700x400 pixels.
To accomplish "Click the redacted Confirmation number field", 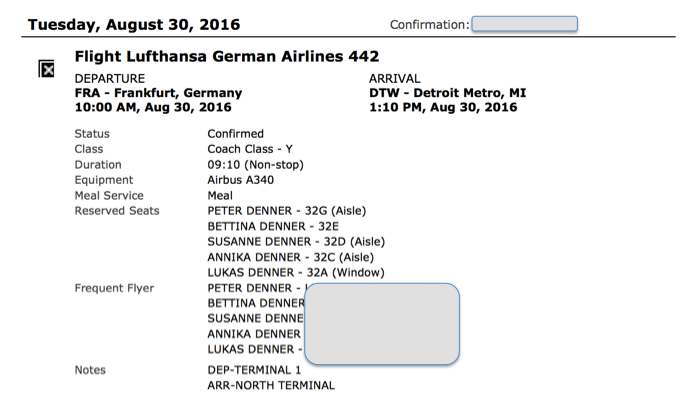I will click(525, 24).
